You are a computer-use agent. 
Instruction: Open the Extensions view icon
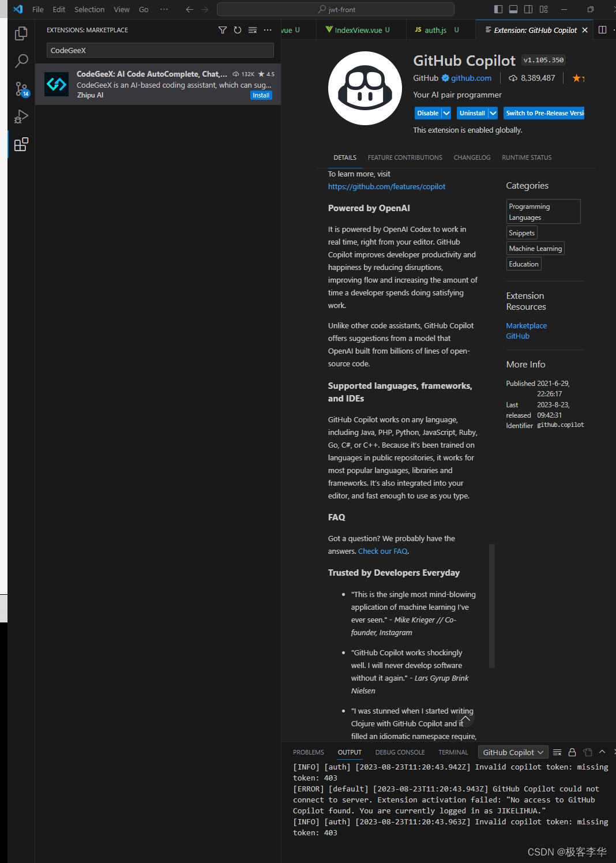[x=21, y=144]
